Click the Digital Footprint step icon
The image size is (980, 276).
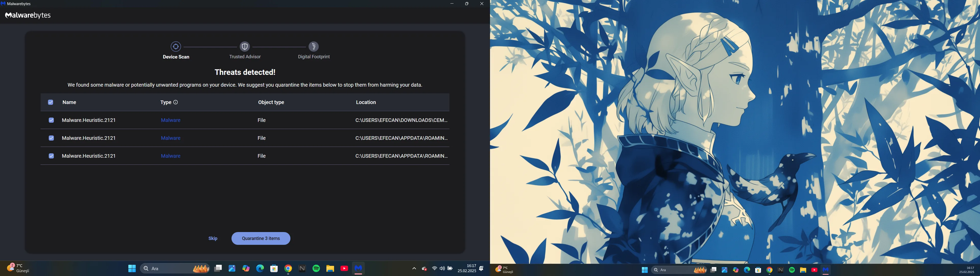(314, 47)
